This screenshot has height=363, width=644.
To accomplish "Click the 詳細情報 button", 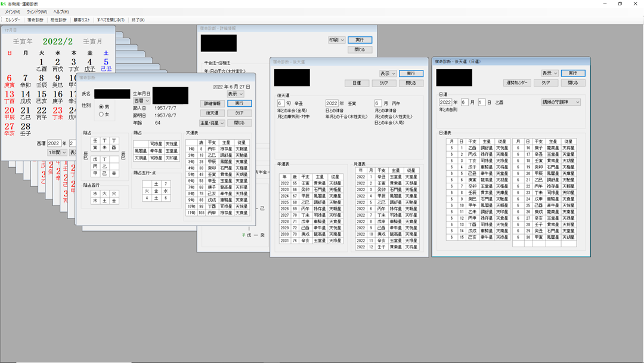I will (213, 103).
